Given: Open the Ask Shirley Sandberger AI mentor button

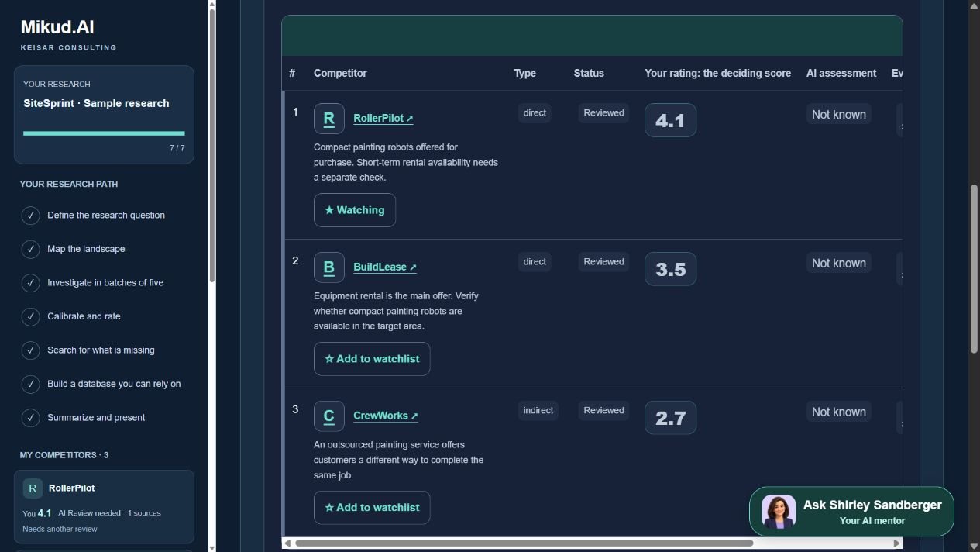Looking at the screenshot, I should 851,512.
